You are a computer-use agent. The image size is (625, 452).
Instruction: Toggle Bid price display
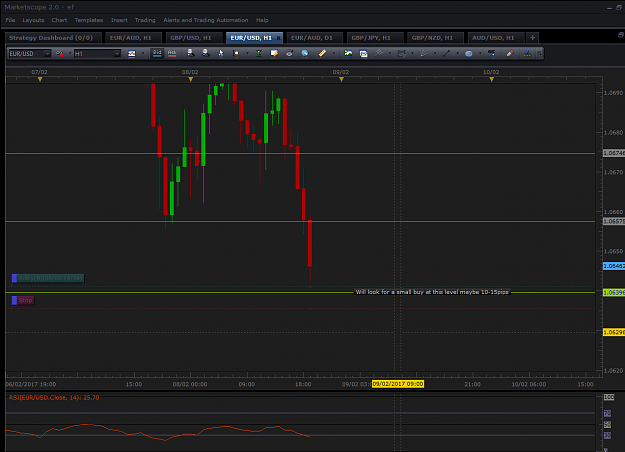coord(157,53)
